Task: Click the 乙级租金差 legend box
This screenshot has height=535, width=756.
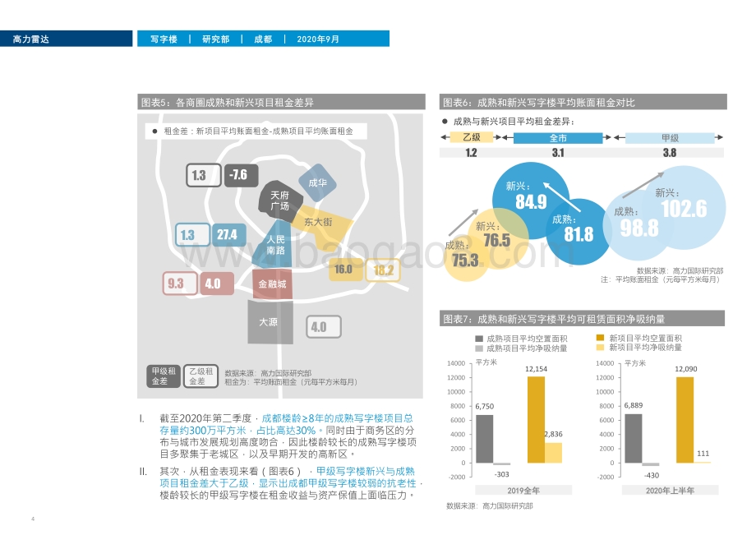Action: click(201, 376)
